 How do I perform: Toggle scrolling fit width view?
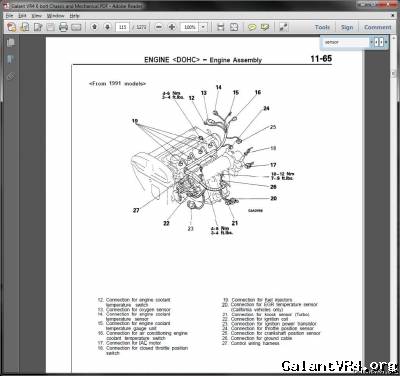(220, 27)
